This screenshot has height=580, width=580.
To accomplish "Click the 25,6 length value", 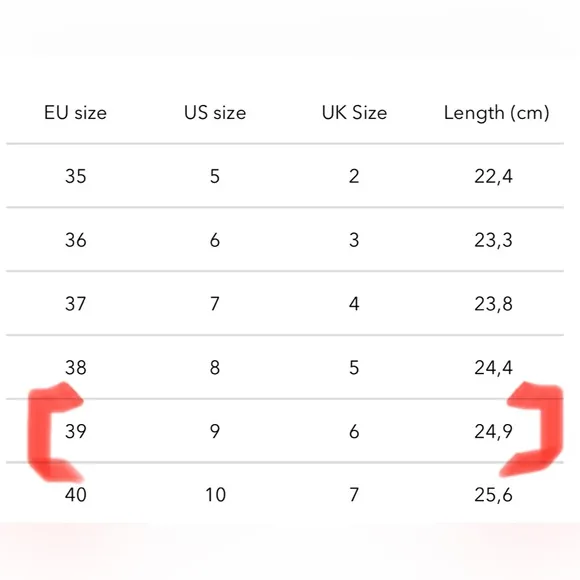I will coord(493,495).
